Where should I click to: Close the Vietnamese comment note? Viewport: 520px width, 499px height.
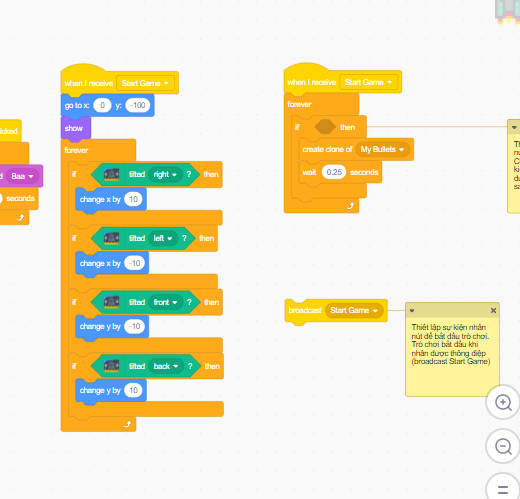tap(493, 310)
